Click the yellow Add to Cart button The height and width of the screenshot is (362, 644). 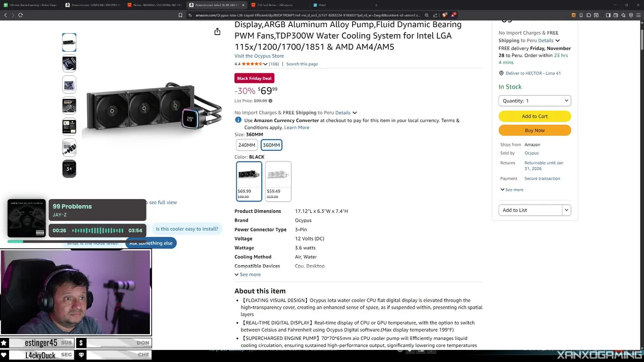tap(534, 116)
